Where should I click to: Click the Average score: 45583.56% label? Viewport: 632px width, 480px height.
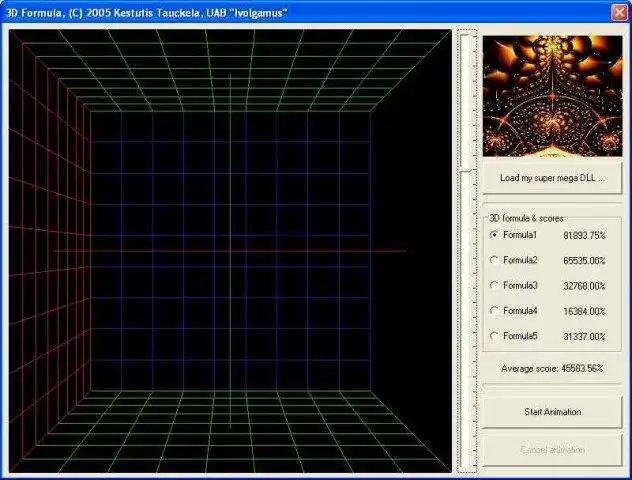point(552,368)
